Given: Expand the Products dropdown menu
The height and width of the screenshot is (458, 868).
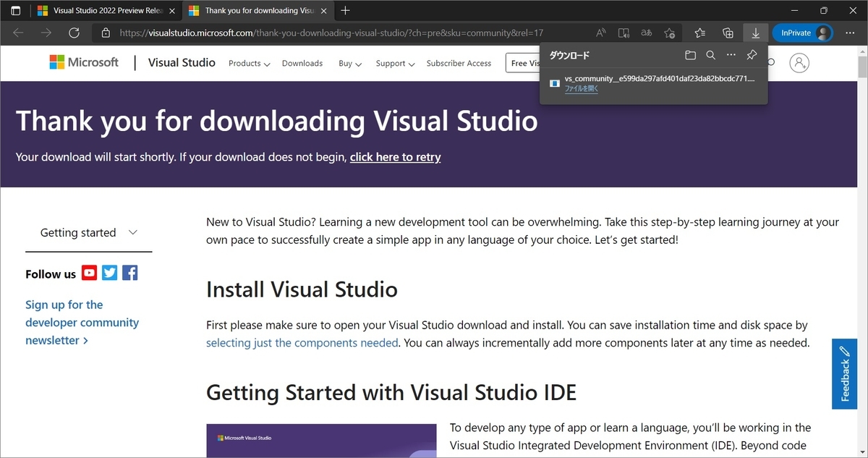Looking at the screenshot, I should pyautogui.click(x=249, y=64).
